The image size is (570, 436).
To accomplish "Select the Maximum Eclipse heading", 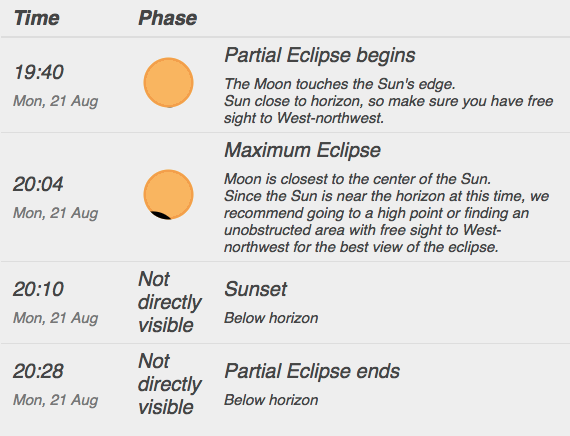I will tap(302, 150).
